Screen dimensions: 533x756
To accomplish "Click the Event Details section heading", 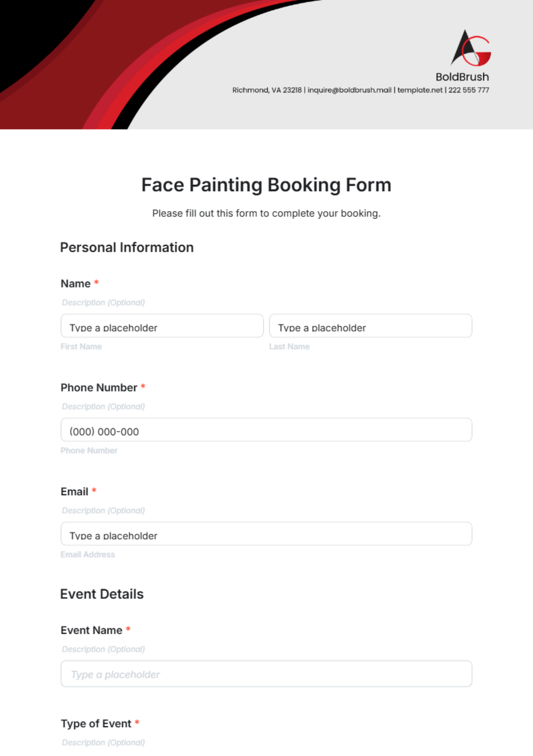I will 102,594.
